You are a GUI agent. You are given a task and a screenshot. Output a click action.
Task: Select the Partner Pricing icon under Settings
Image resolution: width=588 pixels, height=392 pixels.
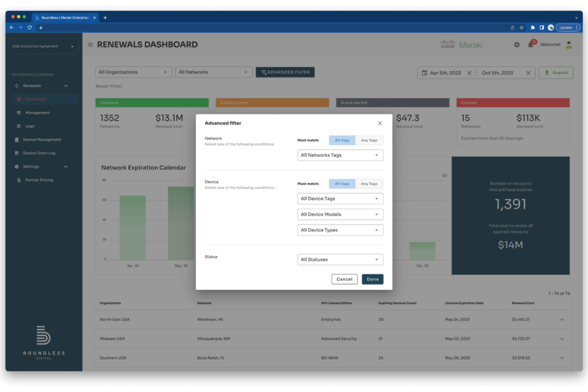19,180
